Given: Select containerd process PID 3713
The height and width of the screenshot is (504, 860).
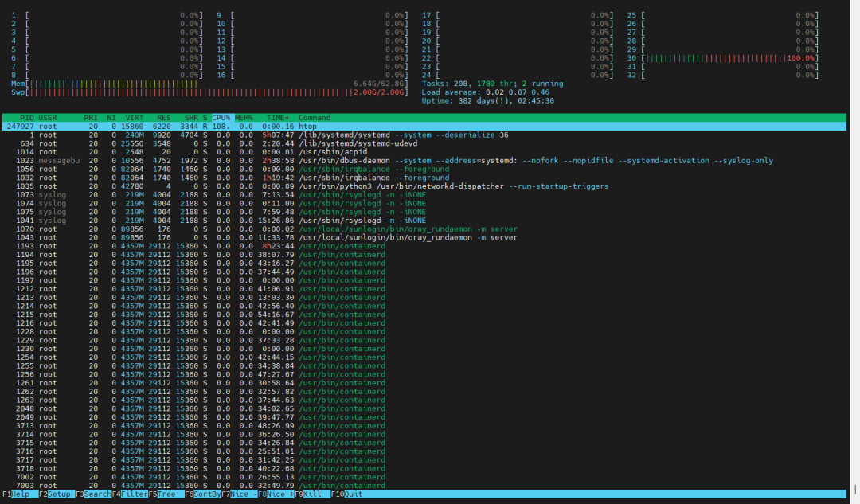Looking at the screenshot, I should 424,426.
